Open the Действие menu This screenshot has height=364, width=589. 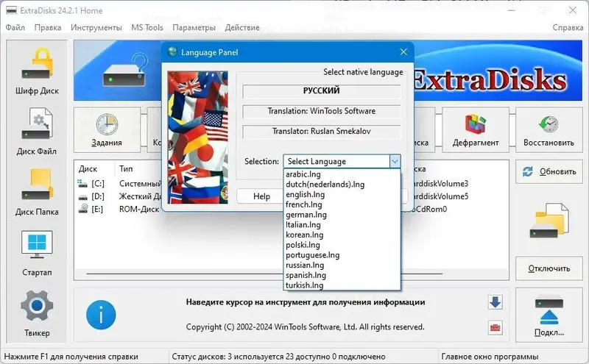tap(242, 27)
